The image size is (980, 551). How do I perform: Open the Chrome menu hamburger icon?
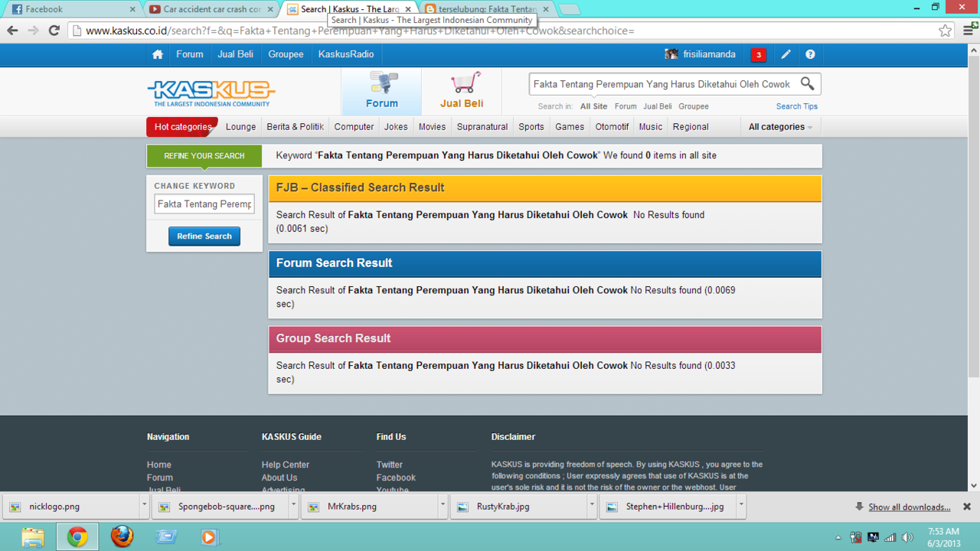coord(969,31)
